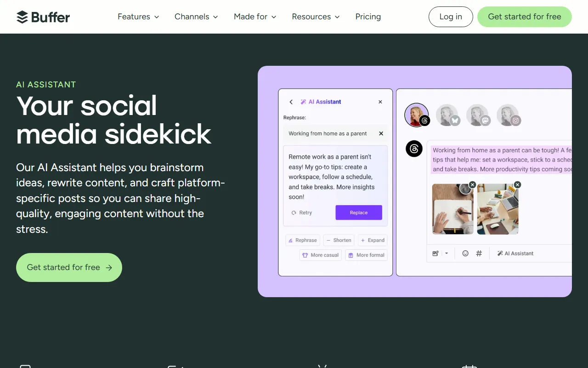Click the Buffer logo
This screenshot has height=368, width=588.
pyautogui.click(x=43, y=17)
